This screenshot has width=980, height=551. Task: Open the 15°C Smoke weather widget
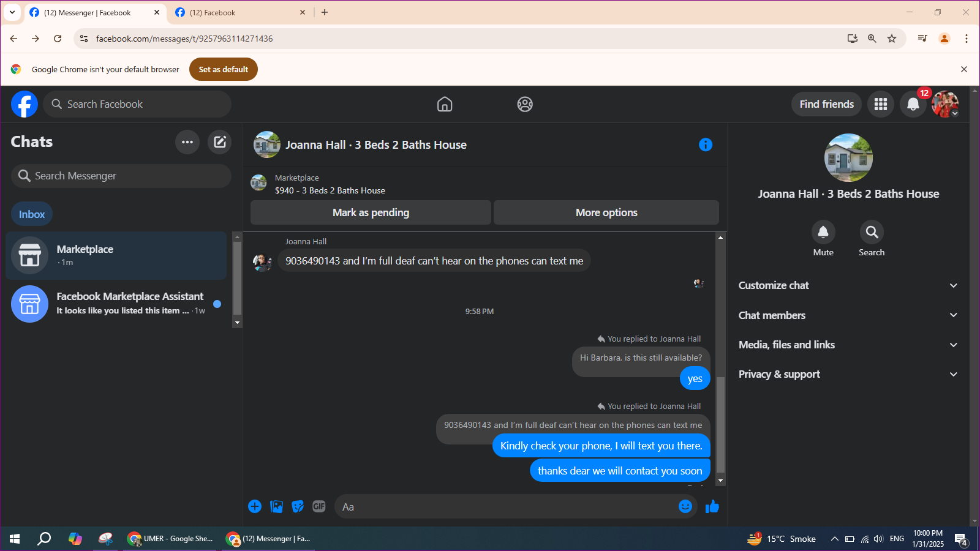[x=782, y=539]
